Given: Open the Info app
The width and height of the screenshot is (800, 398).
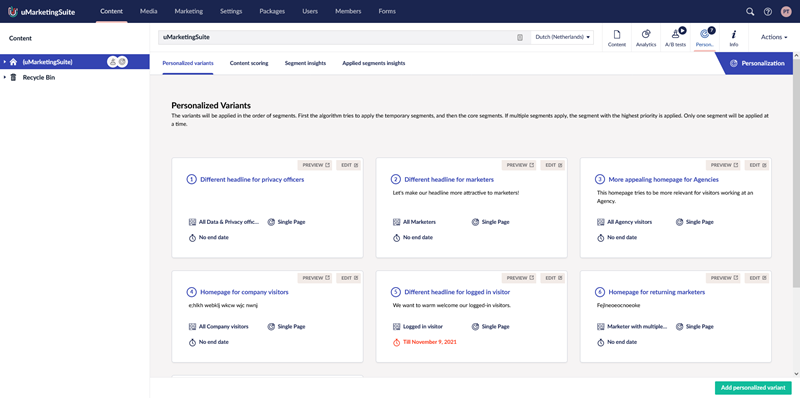Looking at the screenshot, I should (x=734, y=38).
